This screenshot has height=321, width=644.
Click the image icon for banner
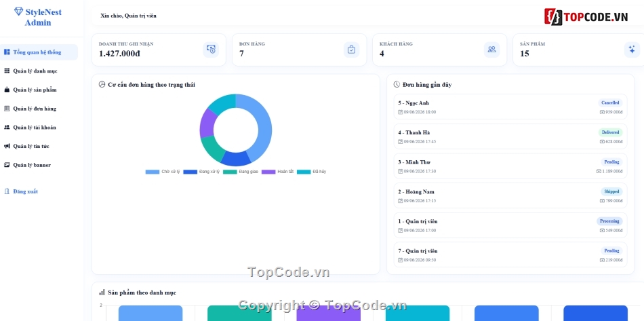tap(7, 165)
